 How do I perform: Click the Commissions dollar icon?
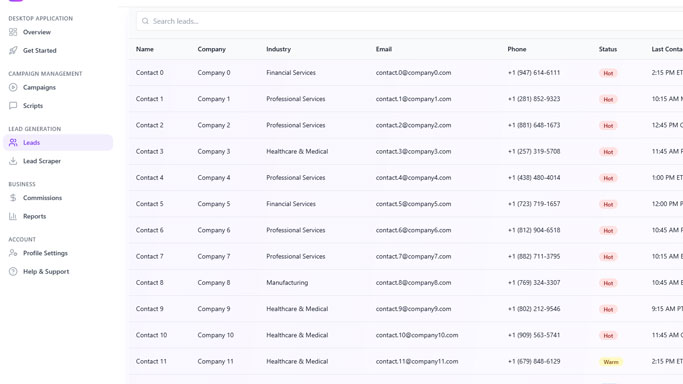(x=13, y=198)
